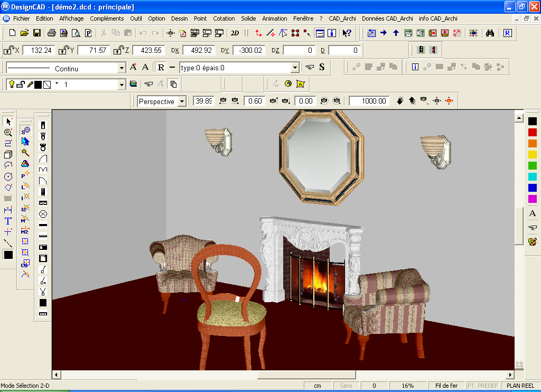The image size is (541, 392).
Task: Click the context help arrow icon
Action: pos(347,33)
